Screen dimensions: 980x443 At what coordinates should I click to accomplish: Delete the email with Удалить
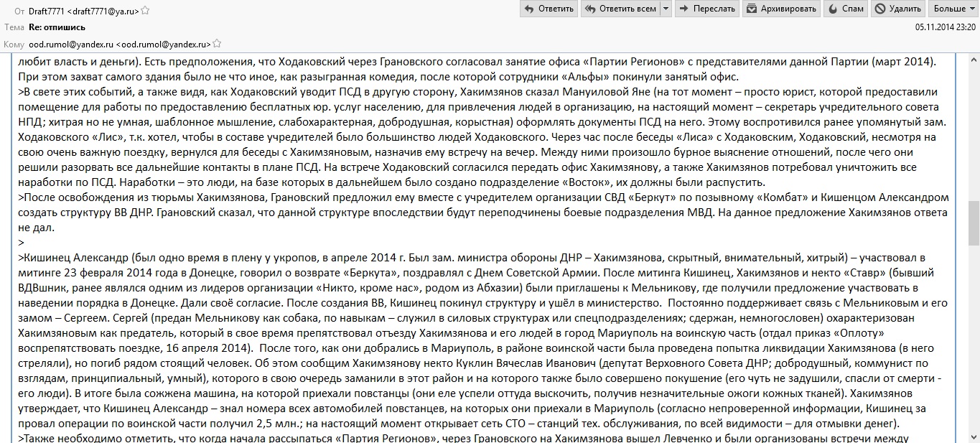pyautogui.click(x=898, y=9)
